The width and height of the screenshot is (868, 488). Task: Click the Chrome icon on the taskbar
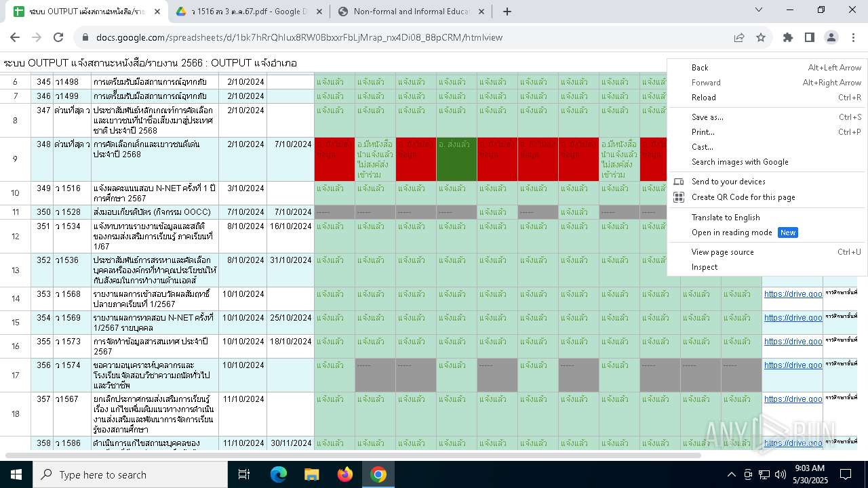[378, 474]
